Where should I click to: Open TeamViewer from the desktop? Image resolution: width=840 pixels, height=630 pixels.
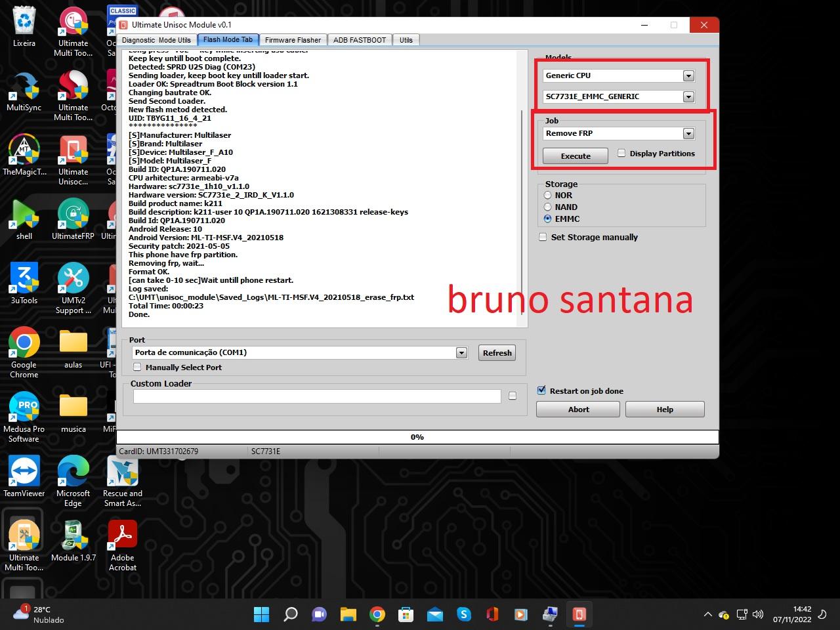coord(24,476)
